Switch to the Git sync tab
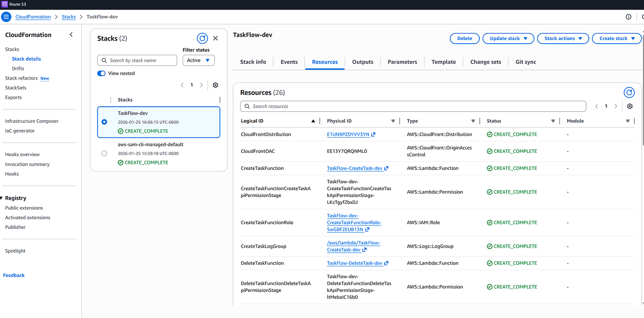This screenshot has width=644, height=318. [526, 62]
